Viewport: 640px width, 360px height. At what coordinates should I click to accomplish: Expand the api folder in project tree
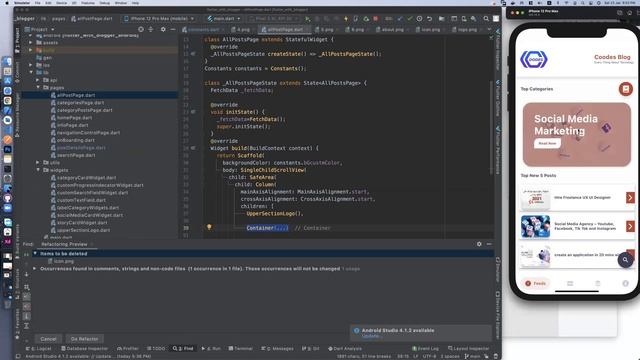pos(38,80)
